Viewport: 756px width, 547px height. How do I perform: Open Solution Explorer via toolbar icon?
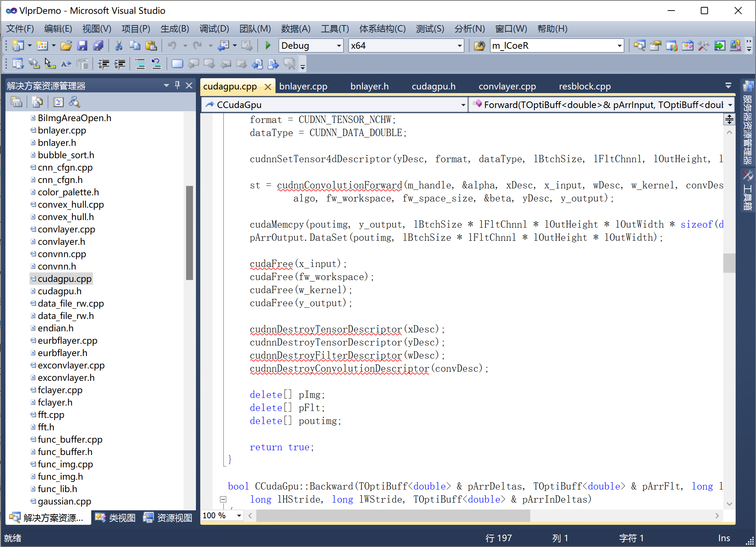(639, 45)
